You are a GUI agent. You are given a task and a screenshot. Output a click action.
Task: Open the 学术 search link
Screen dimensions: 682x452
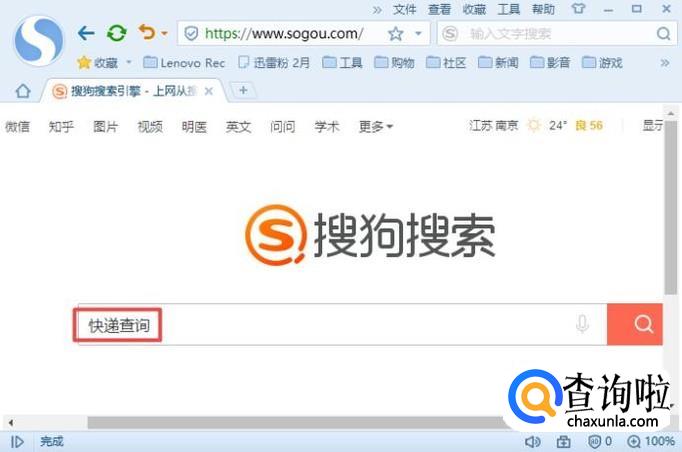(327, 127)
